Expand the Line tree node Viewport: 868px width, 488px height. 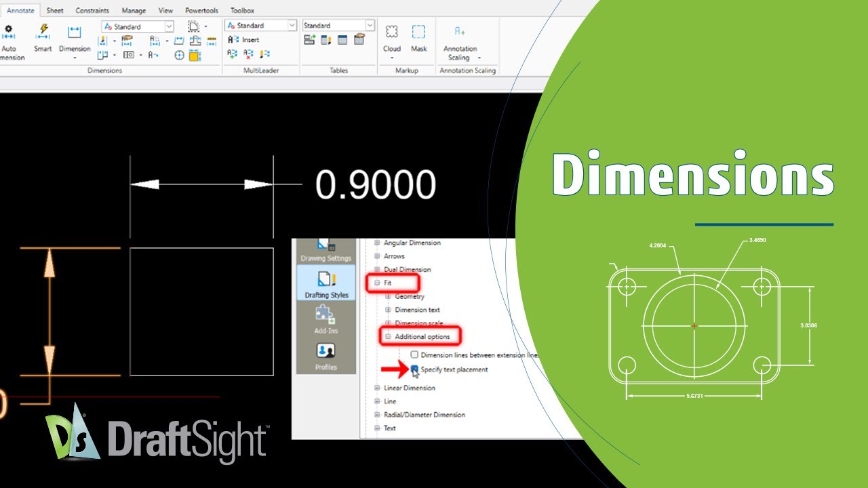click(378, 401)
